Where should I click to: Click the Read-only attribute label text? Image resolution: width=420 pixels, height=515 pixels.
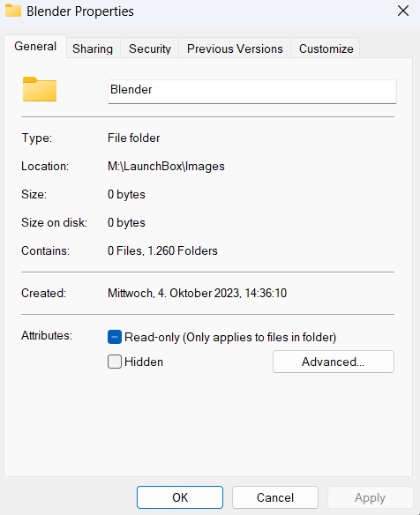pos(230,338)
